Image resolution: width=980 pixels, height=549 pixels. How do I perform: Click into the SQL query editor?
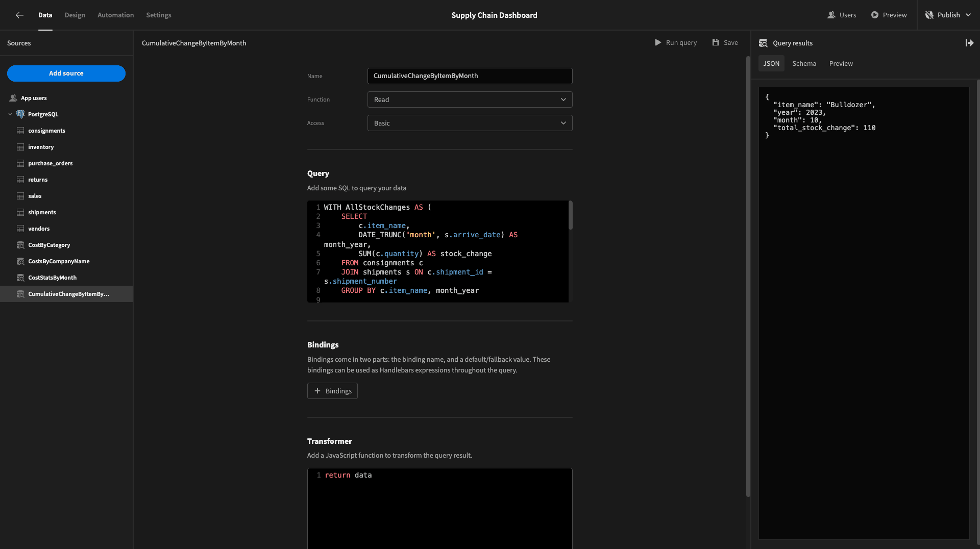[439, 252]
